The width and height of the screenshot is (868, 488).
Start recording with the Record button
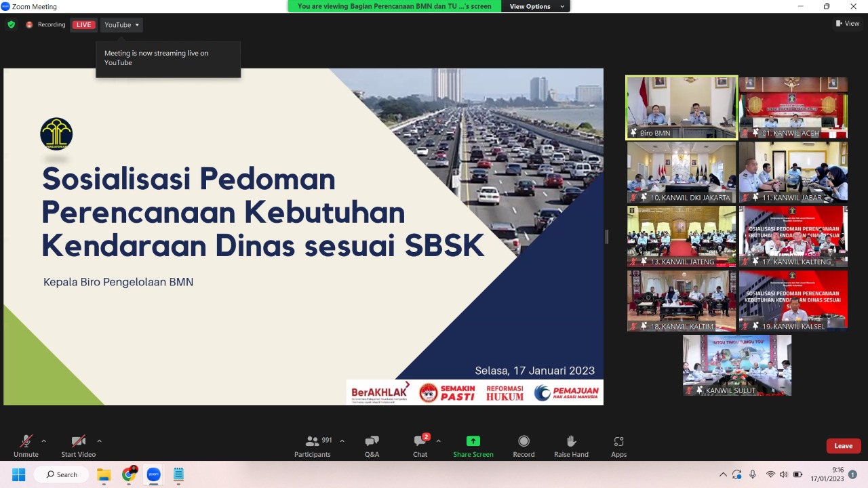pos(524,445)
